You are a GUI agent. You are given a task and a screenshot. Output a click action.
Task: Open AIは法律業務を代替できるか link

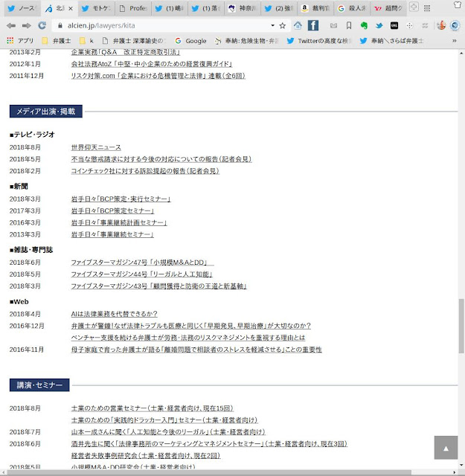114,314
